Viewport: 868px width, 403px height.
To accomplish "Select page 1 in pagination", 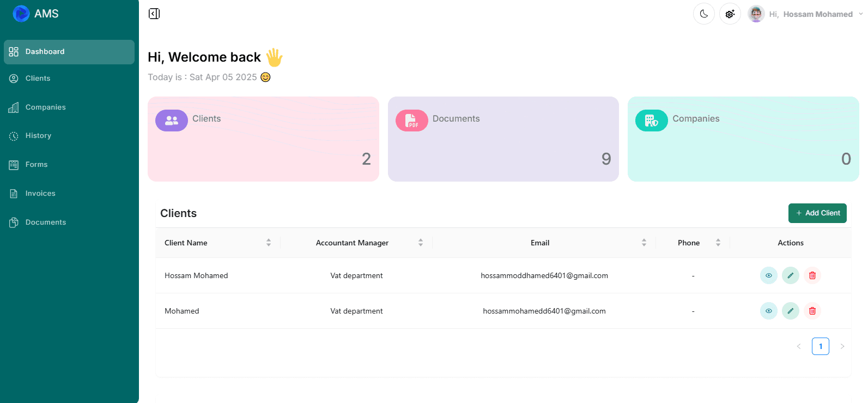I will (x=821, y=346).
